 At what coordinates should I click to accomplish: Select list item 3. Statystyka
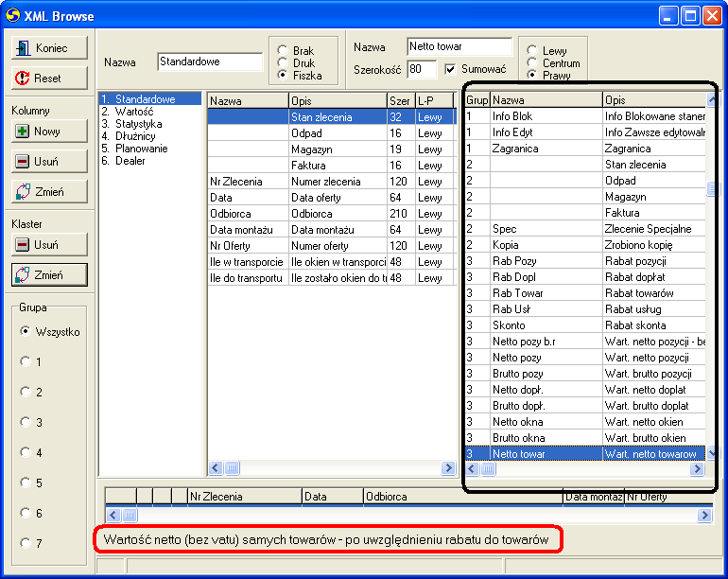click(150, 124)
